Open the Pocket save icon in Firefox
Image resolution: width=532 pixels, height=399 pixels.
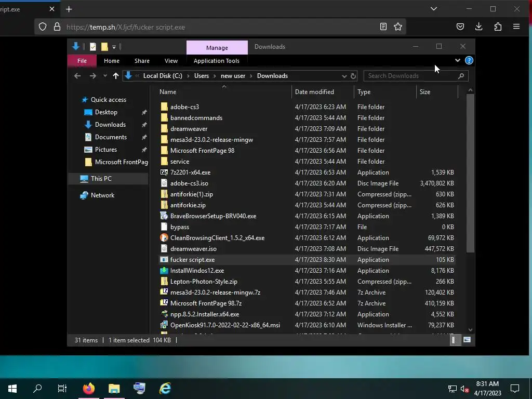click(x=460, y=26)
